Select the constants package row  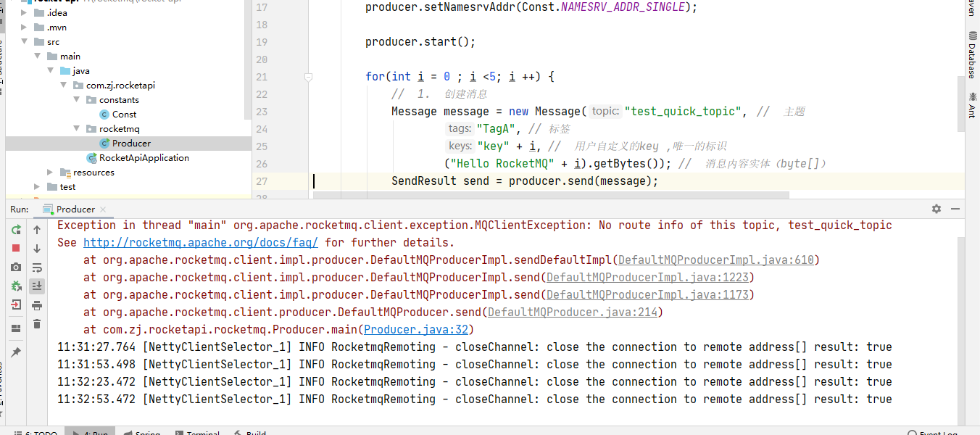coord(128,100)
